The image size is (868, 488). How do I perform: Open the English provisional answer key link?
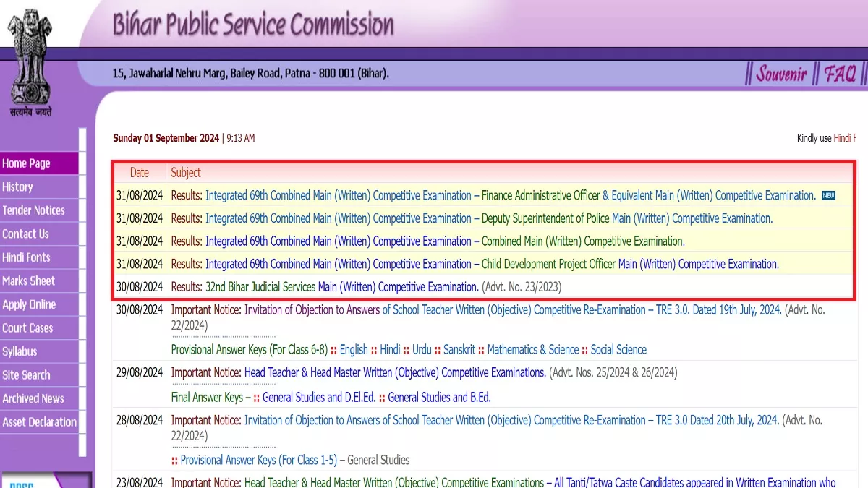[354, 350]
